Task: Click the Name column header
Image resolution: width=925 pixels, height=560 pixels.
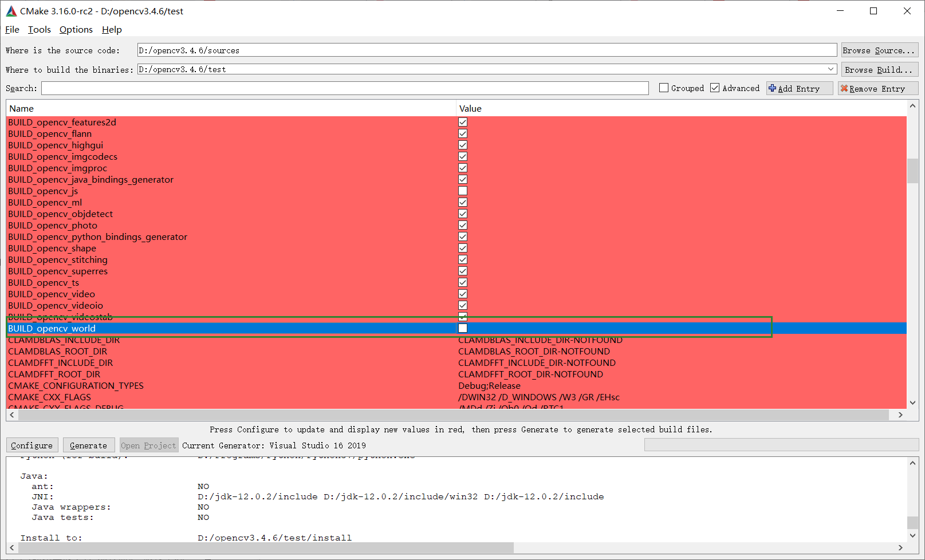Action: coord(231,108)
